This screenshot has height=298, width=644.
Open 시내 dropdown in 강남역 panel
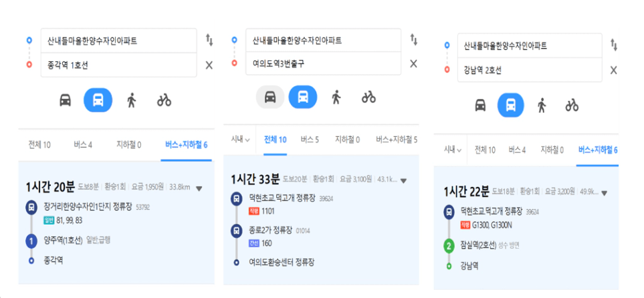(453, 150)
